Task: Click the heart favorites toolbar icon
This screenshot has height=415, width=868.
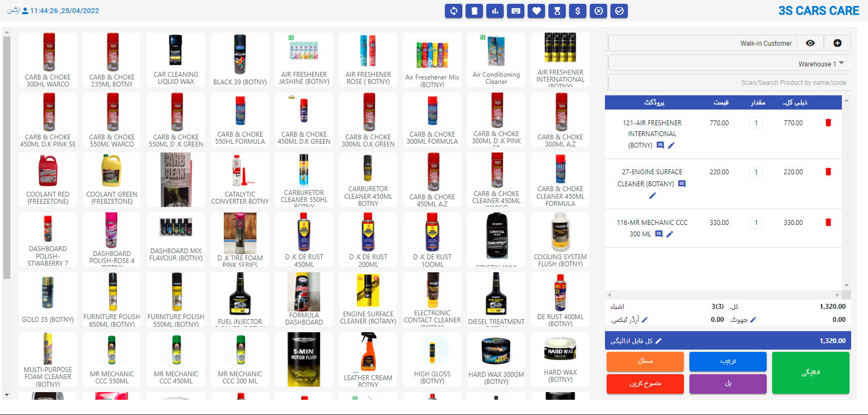Action: [536, 11]
